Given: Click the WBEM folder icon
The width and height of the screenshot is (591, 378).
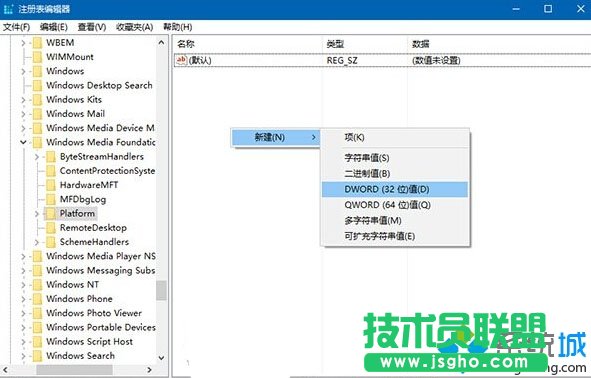Looking at the screenshot, I should [37, 43].
